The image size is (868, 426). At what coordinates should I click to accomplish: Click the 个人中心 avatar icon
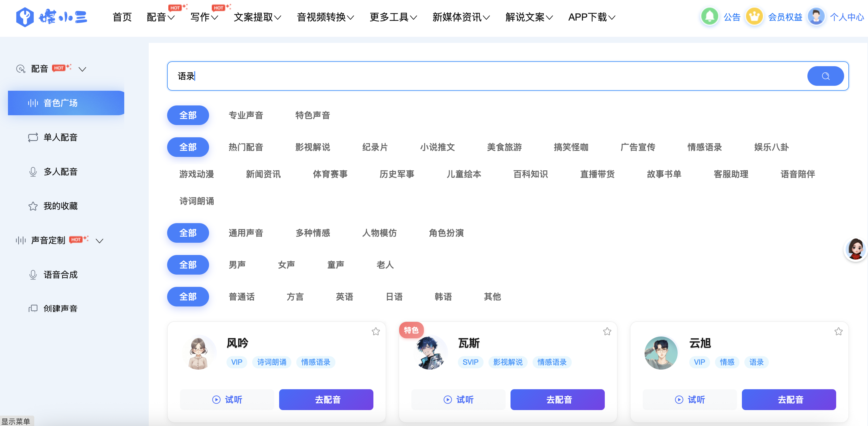pyautogui.click(x=816, y=16)
